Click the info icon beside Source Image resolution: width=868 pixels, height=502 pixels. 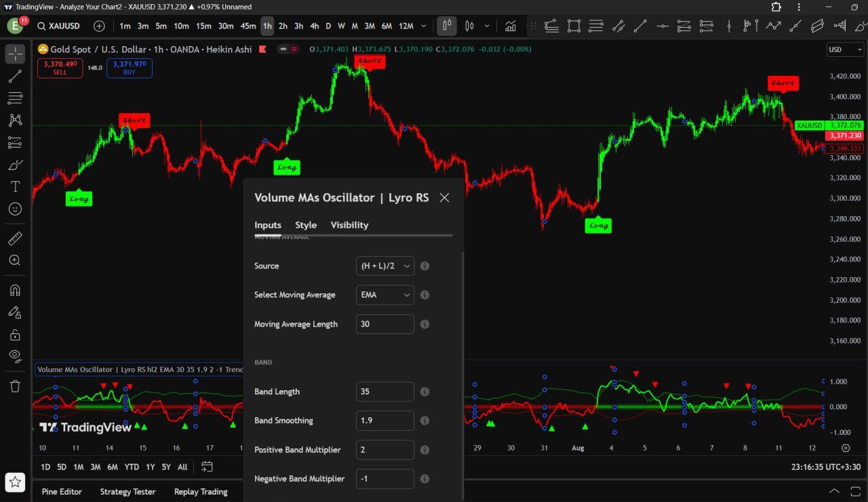click(425, 266)
